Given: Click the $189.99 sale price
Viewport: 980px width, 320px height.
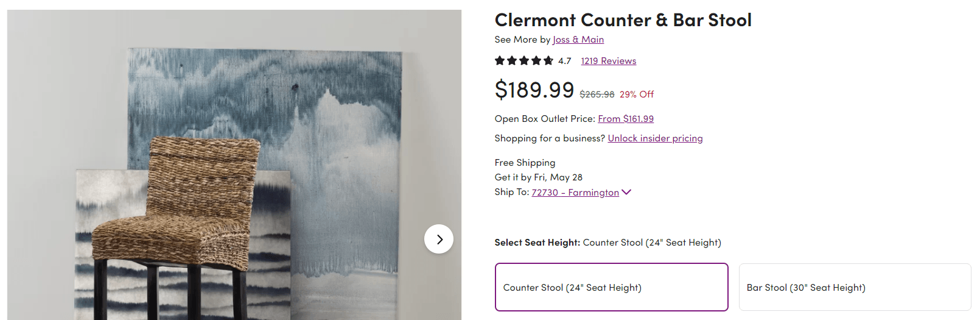Looking at the screenshot, I should tap(534, 90).
